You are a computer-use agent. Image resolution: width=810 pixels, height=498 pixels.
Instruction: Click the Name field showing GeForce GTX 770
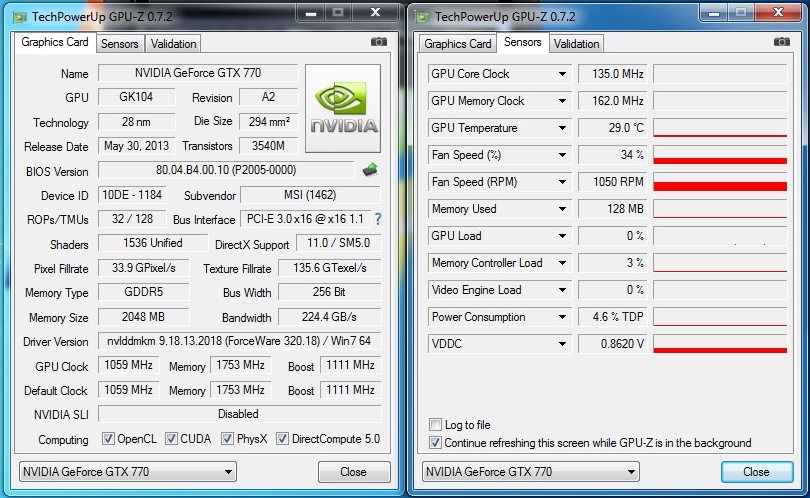pyautogui.click(x=198, y=73)
